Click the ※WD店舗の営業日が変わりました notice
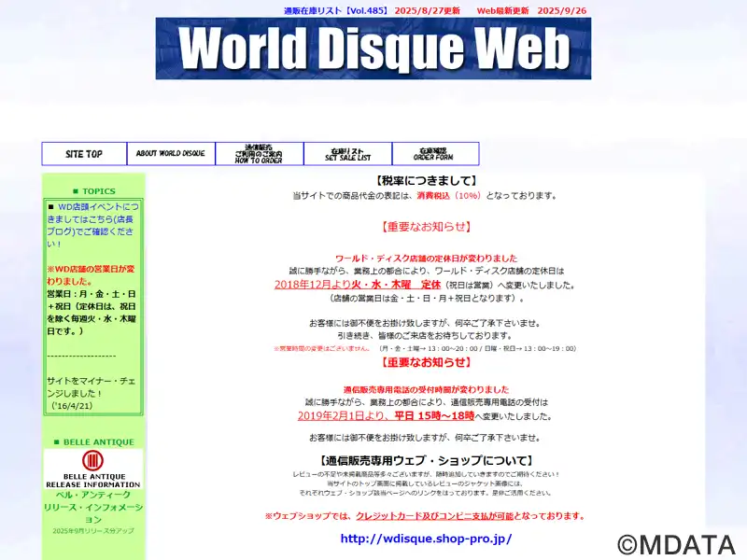Viewport: 747px width, 560px height. coord(91,274)
